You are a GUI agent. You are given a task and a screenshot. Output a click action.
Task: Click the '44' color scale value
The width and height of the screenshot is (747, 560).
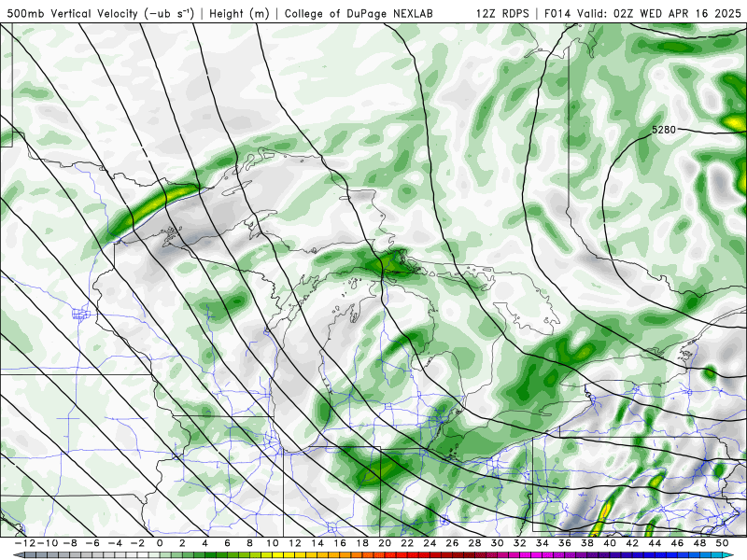(x=655, y=543)
